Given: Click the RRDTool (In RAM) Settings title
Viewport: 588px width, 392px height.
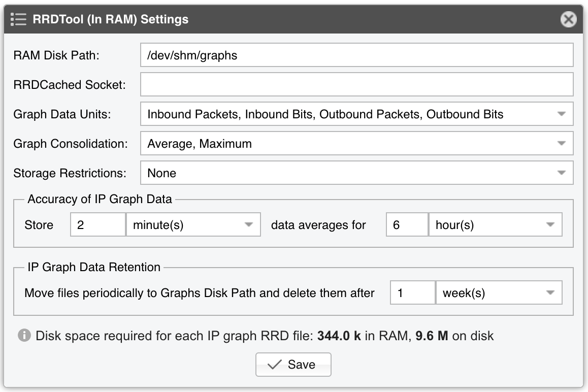Looking at the screenshot, I should 111,19.
